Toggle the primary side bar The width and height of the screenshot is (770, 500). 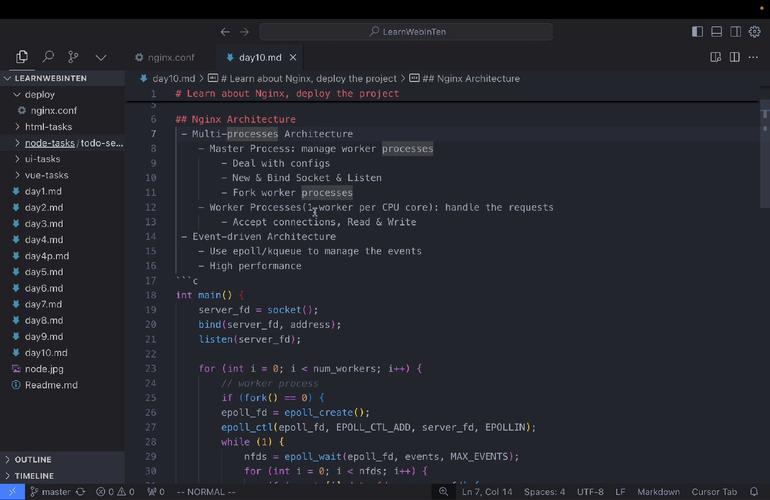coord(697,32)
